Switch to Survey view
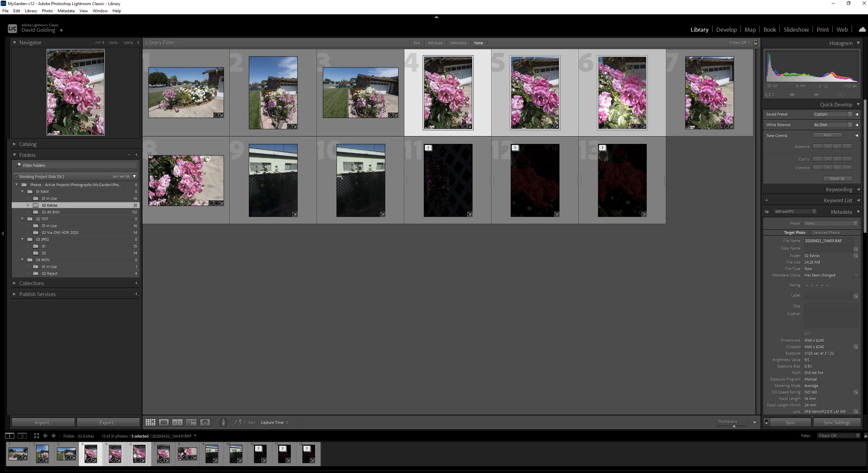The image size is (868, 473). [x=191, y=423]
